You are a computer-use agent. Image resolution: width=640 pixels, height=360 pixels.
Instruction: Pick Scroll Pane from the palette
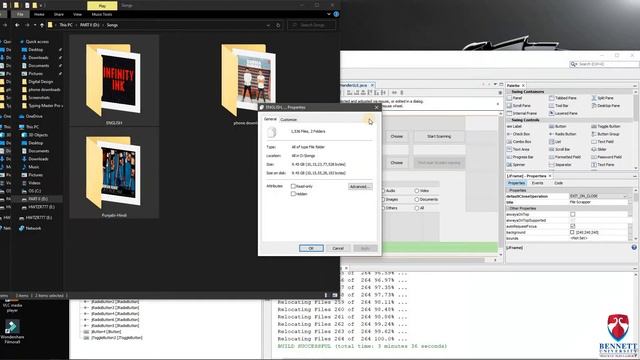point(519,106)
